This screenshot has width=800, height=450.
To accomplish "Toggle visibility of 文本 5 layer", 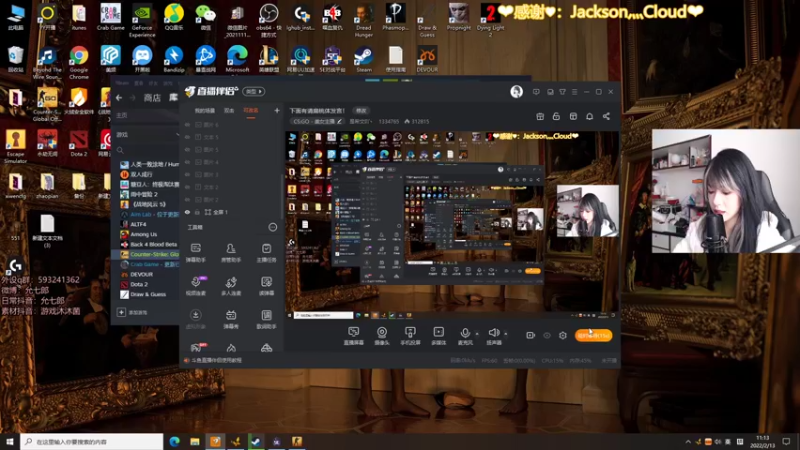I will [187, 137].
